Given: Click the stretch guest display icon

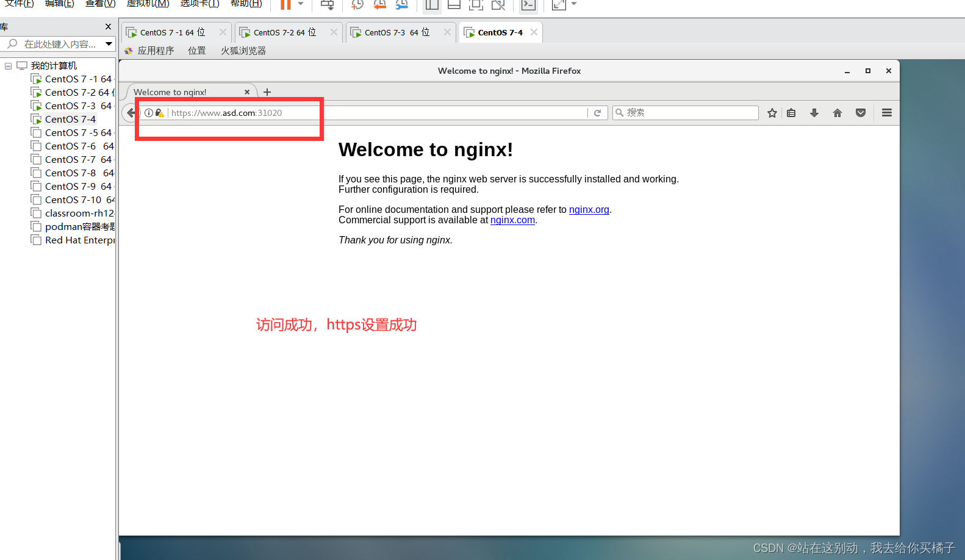Looking at the screenshot, I should pos(559,4).
